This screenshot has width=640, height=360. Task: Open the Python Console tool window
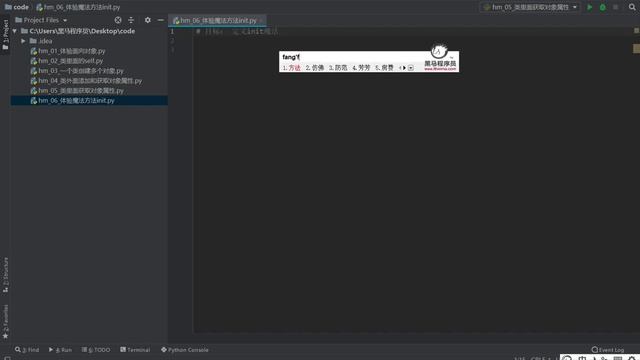point(184,350)
